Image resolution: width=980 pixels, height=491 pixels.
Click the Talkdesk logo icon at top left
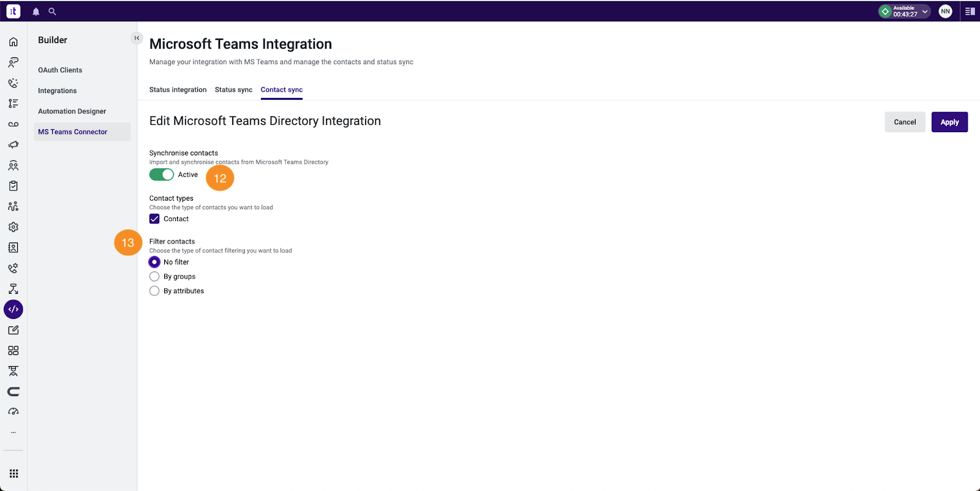pyautogui.click(x=13, y=11)
